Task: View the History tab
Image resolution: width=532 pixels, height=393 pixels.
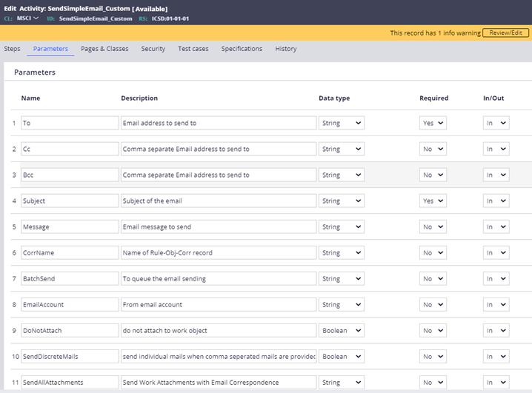Action: click(286, 49)
